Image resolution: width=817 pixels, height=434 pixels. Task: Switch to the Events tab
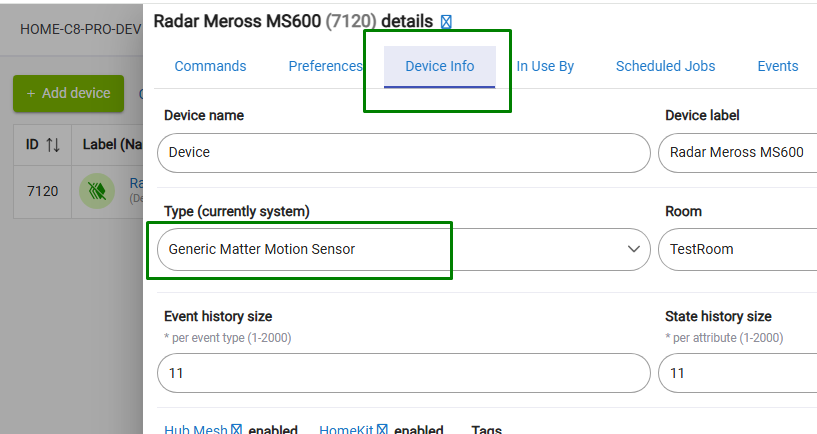[777, 66]
